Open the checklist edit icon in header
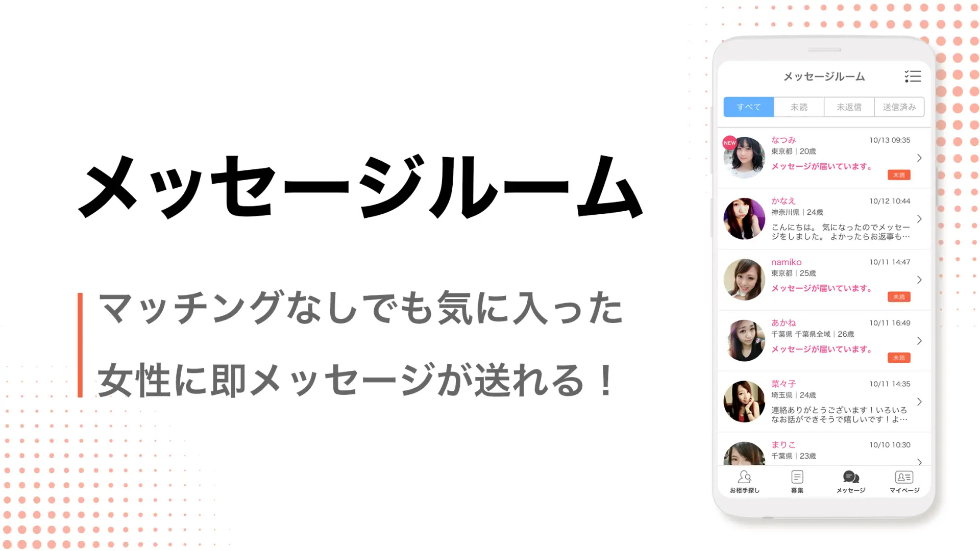 coord(913,77)
